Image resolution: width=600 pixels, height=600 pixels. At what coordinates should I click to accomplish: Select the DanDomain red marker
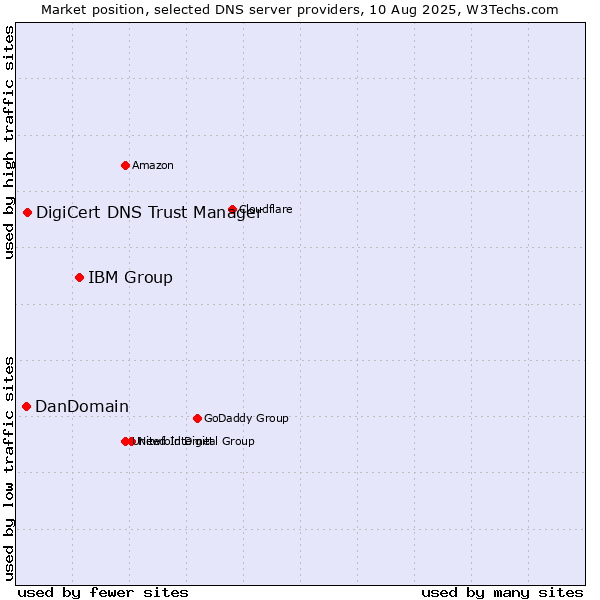click(26, 406)
